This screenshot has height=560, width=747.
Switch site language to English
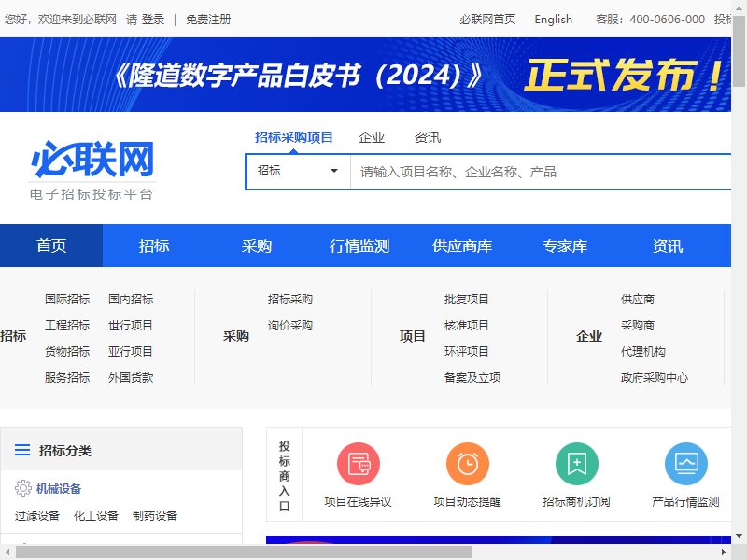pyautogui.click(x=553, y=20)
